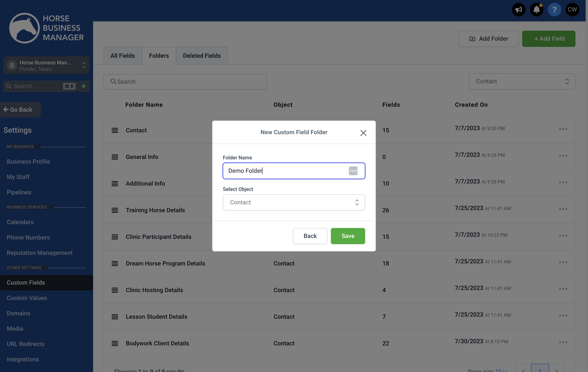The image size is (588, 372).
Task: Click the Go Back button
Action: point(20,110)
